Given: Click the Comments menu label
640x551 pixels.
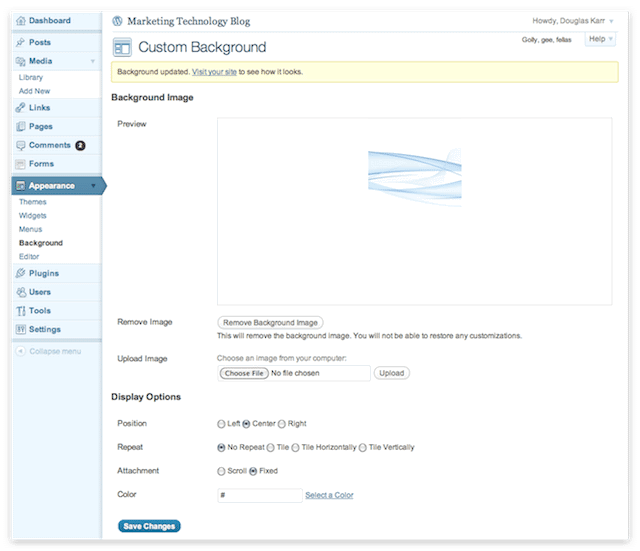Looking at the screenshot, I should point(50,145).
